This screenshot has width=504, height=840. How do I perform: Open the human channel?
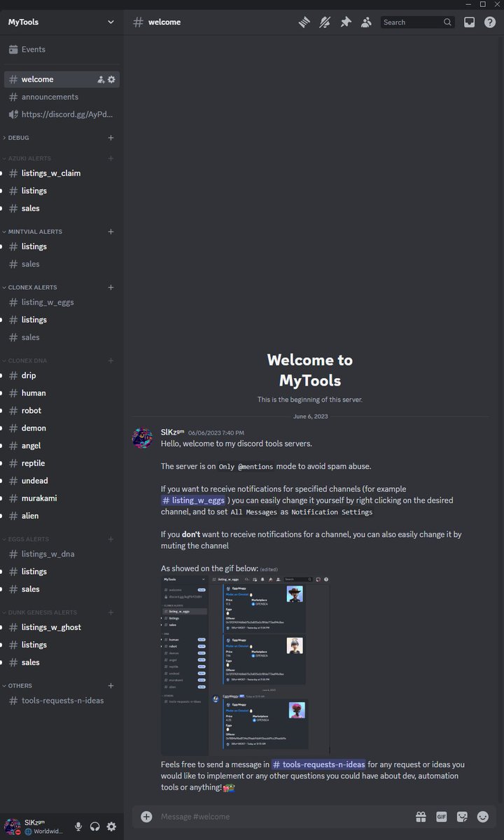pyautogui.click(x=62, y=393)
